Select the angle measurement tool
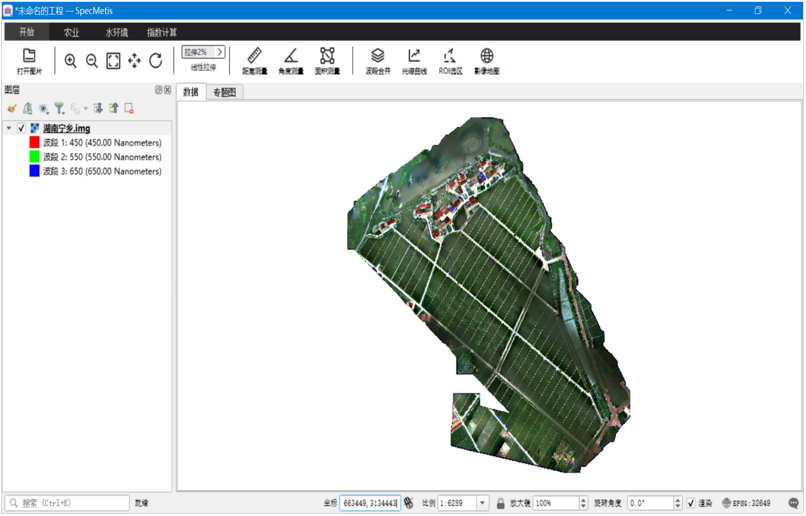The height and width of the screenshot is (516, 806). pyautogui.click(x=290, y=59)
